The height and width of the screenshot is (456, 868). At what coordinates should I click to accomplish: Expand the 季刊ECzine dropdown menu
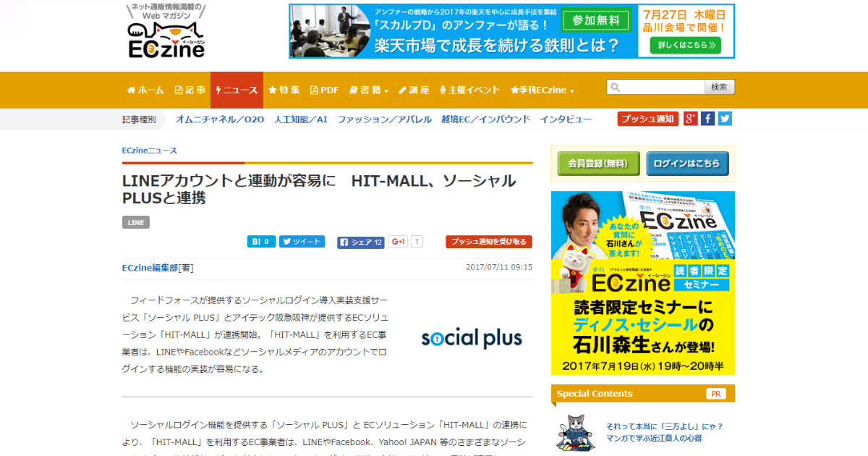(x=542, y=90)
